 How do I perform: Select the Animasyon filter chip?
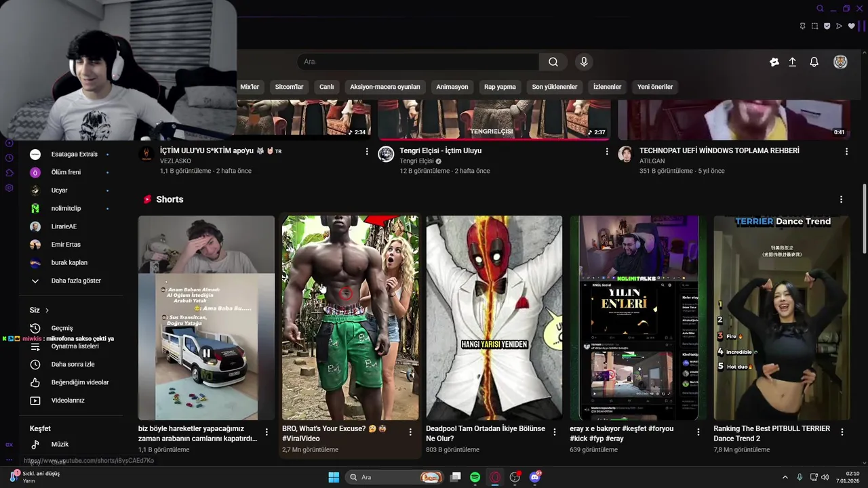452,87
